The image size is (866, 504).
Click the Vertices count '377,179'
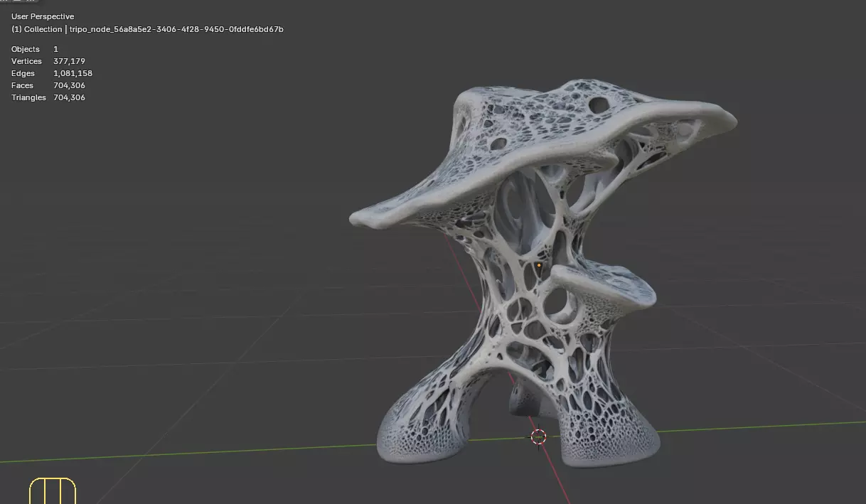pos(69,61)
